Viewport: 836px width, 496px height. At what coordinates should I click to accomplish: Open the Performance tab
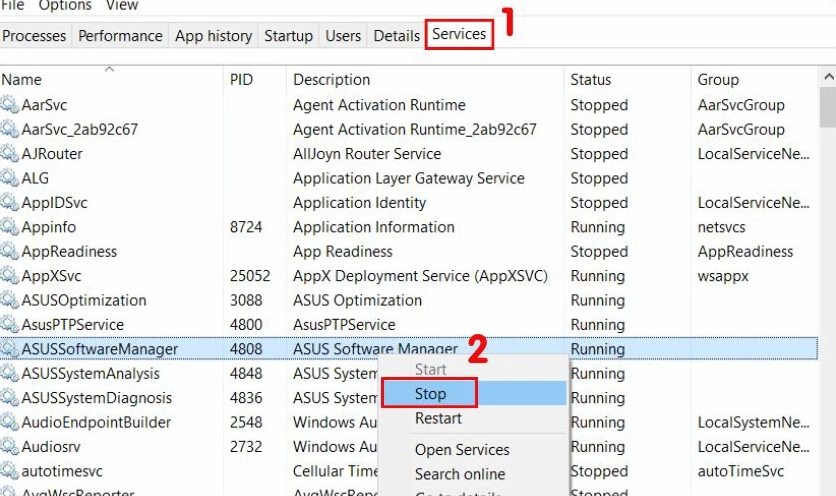(120, 36)
